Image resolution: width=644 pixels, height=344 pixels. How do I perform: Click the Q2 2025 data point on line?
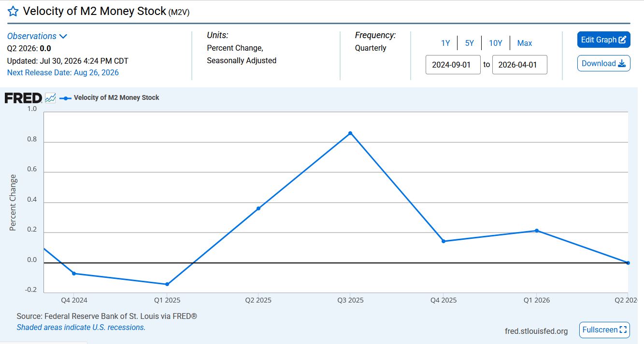[x=258, y=208]
